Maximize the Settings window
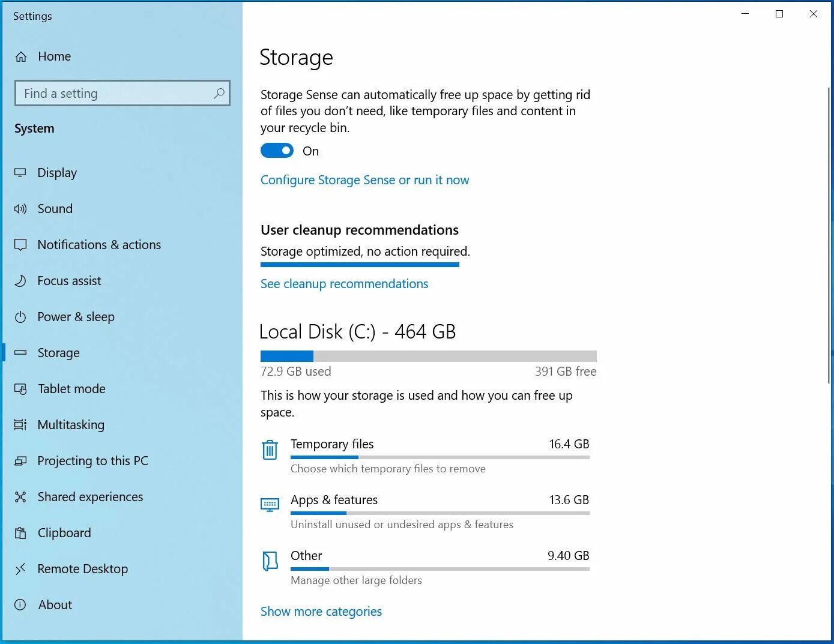834x644 pixels. 779,14
